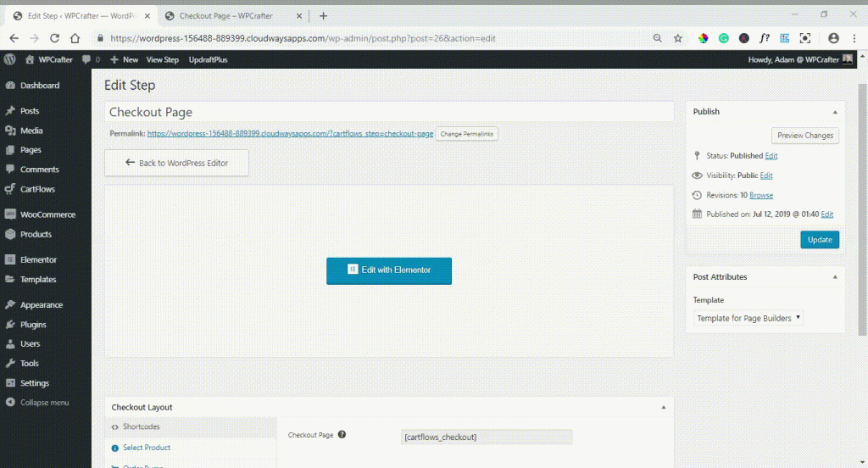Screen dimensions: 868x468
Task: Select the Shortcodes tab in Checkout Layout
Action: coord(191,426)
